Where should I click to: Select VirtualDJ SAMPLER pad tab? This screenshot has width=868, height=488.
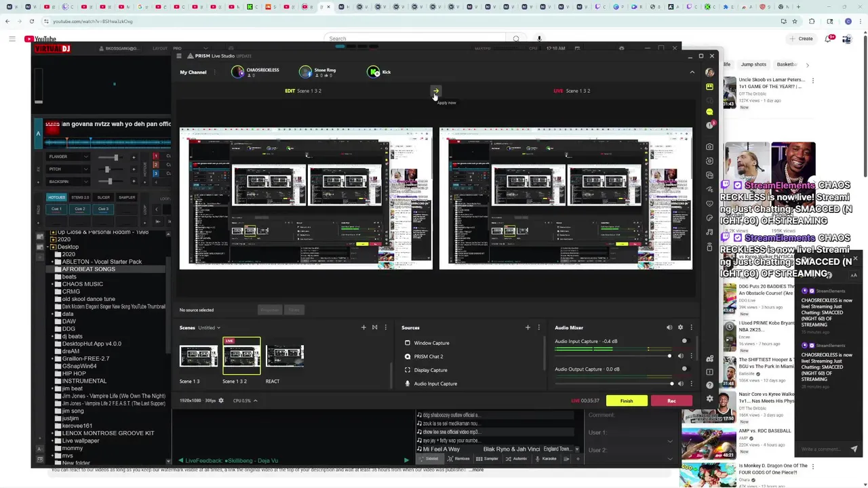pos(127,197)
